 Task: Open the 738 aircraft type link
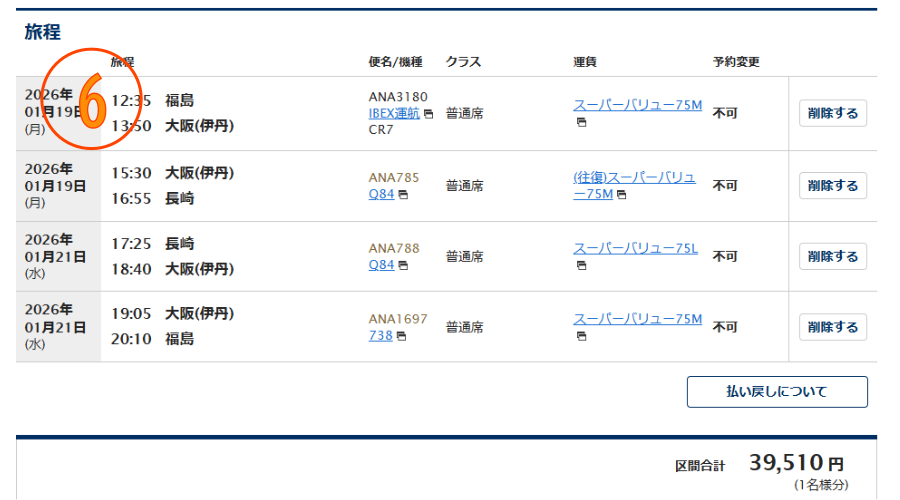tap(380, 336)
